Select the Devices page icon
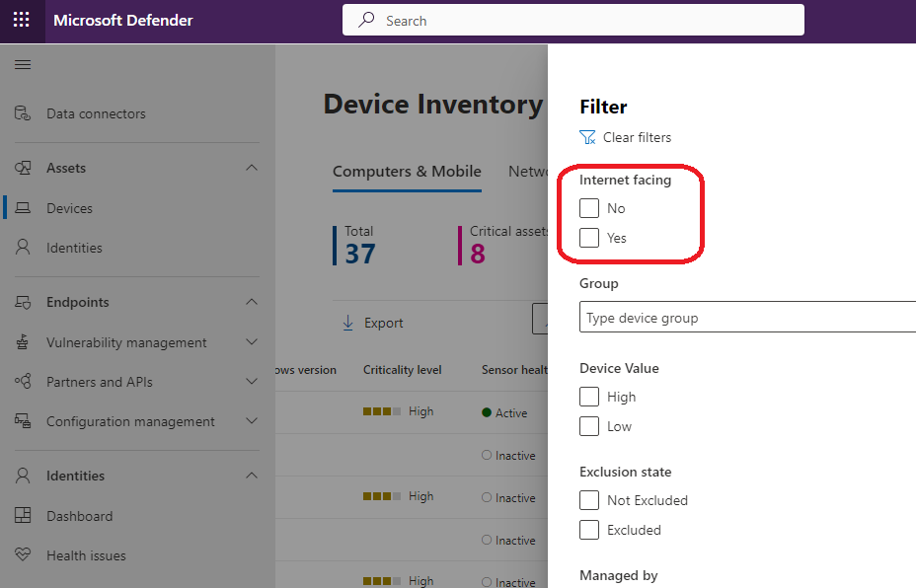The image size is (916, 588). tap(22, 207)
